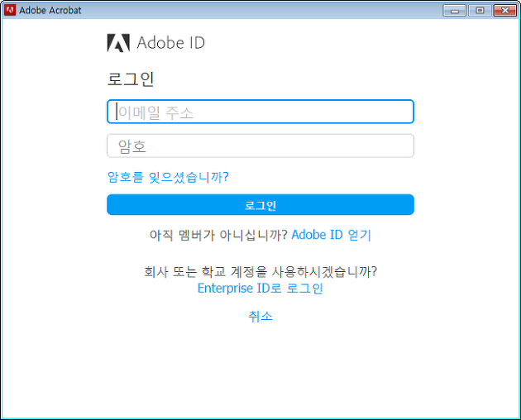The height and width of the screenshot is (420, 521).
Task: Click the 로그인 heading text
Action: pyautogui.click(x=131, y=79)
